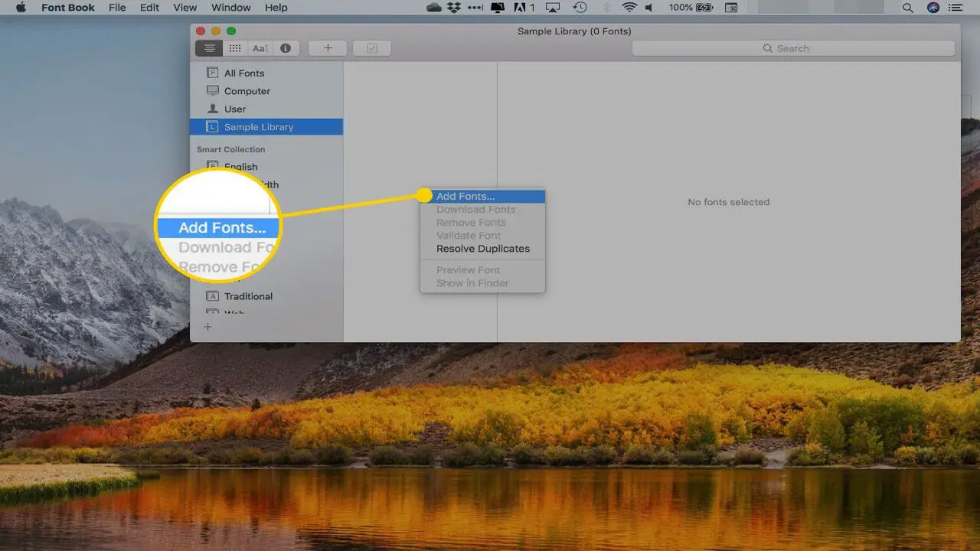Image resolution: width=980 pixels, height=551 pixels.
Task: Click the enable/disable checkmark toolbar button
Action: tap(372, 48)
